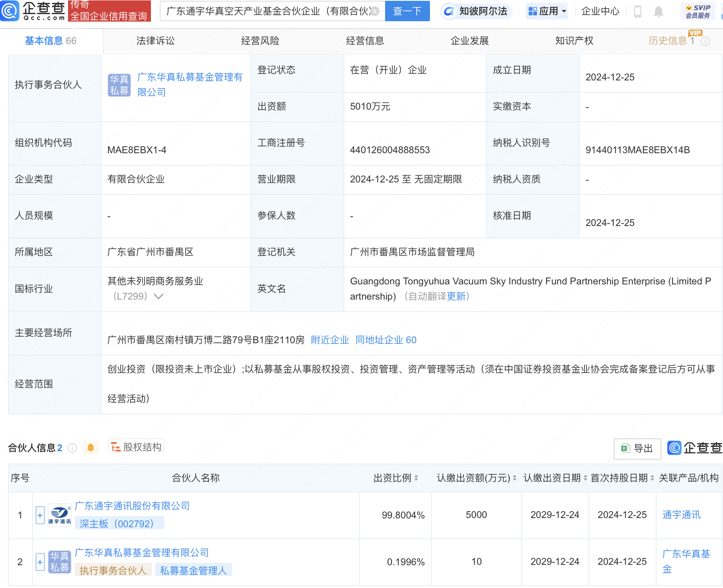Sort by 认缴出资日期 column arrows
723x588 pixels.
click(x=585, y=478)
